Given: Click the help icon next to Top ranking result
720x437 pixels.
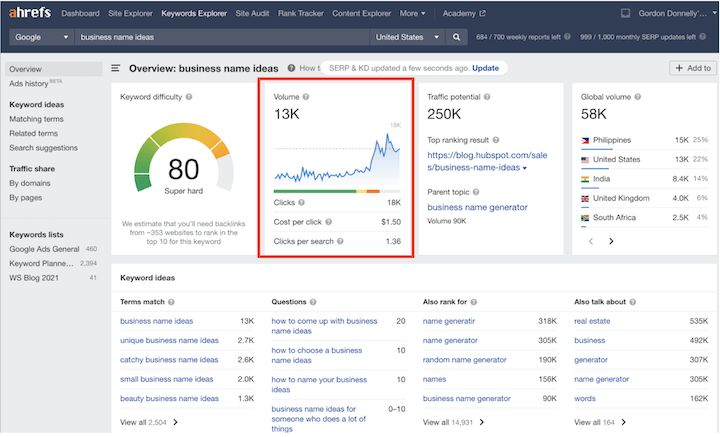Looking at the screenshot, I should [x=496, y=140].
